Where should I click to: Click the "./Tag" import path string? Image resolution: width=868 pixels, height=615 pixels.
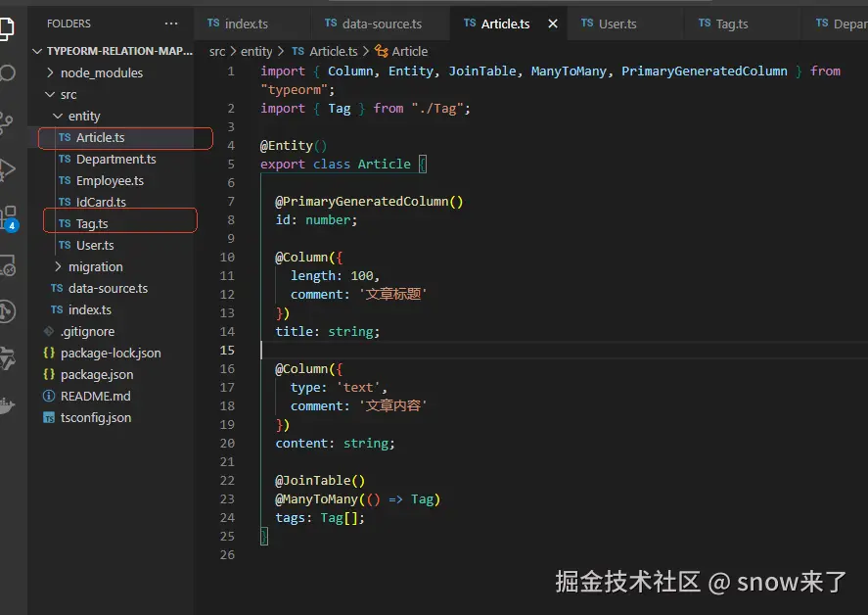coord(437,108)
